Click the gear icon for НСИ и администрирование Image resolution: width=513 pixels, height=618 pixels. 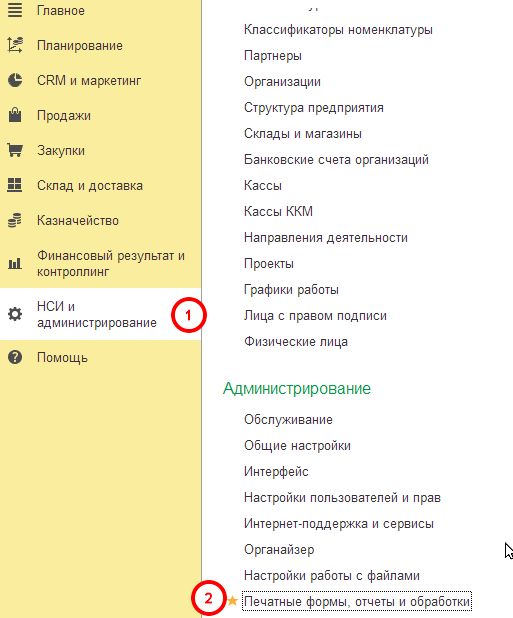[15, 314]
